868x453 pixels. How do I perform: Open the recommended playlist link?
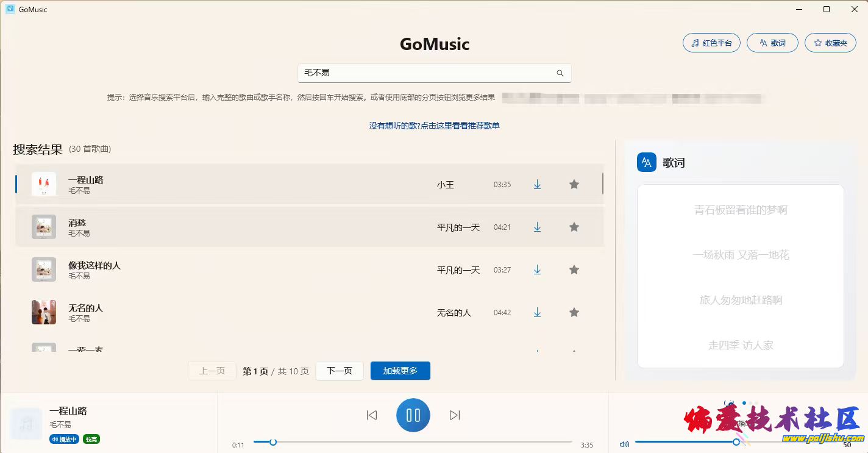pos(434,126)
